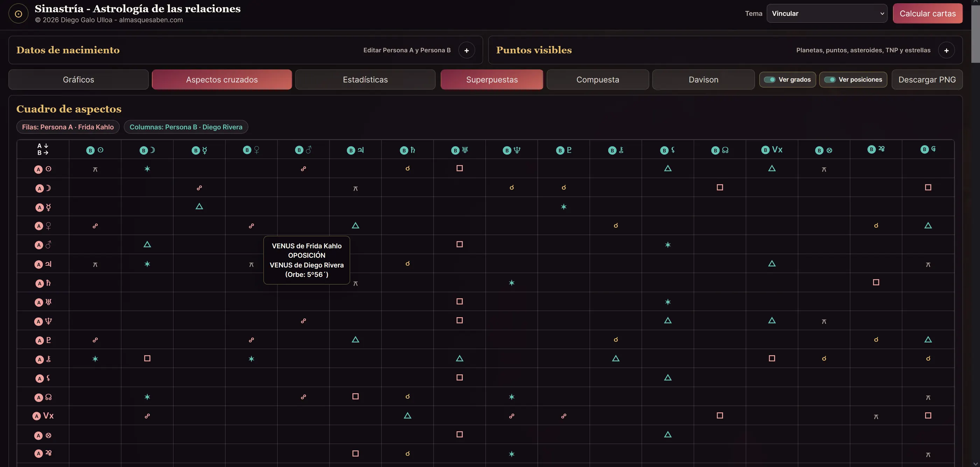Viewport: 980px width, 467px height.
Task: Open the Tema dropdown showing Vincular
Action: click(x=827, y=13)
